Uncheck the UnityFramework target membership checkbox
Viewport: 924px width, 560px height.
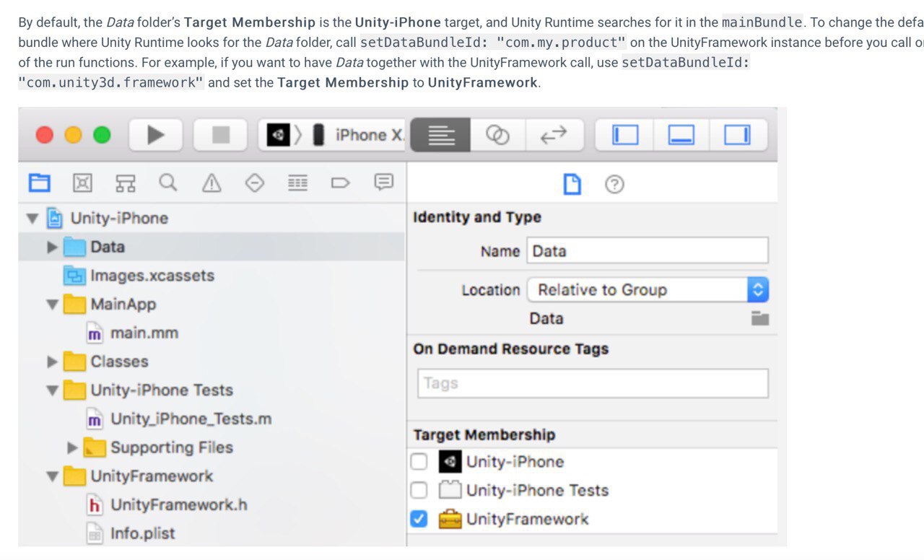pos(419,519)
